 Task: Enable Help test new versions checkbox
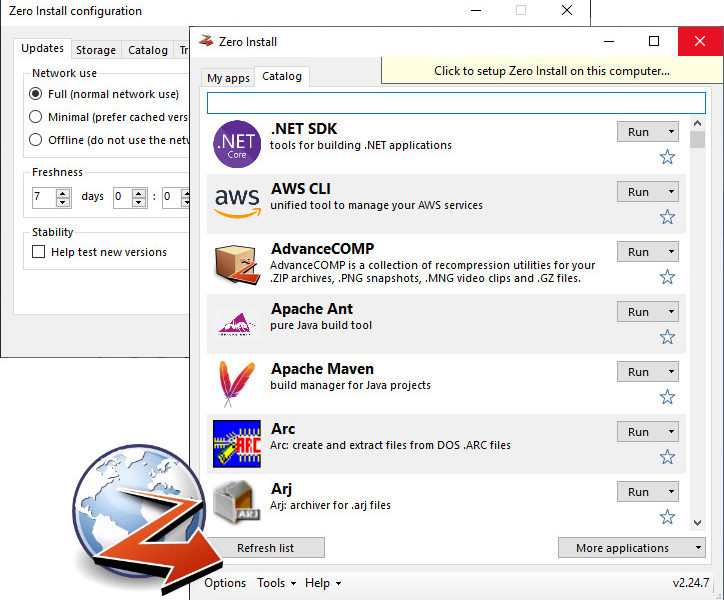[39, 252]
